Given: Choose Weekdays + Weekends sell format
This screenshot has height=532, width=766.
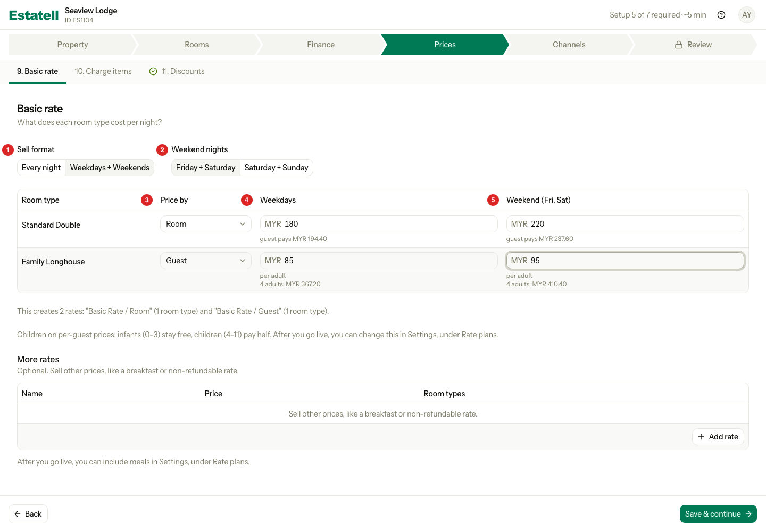Looking at the screenshot, I should point(110,168).
